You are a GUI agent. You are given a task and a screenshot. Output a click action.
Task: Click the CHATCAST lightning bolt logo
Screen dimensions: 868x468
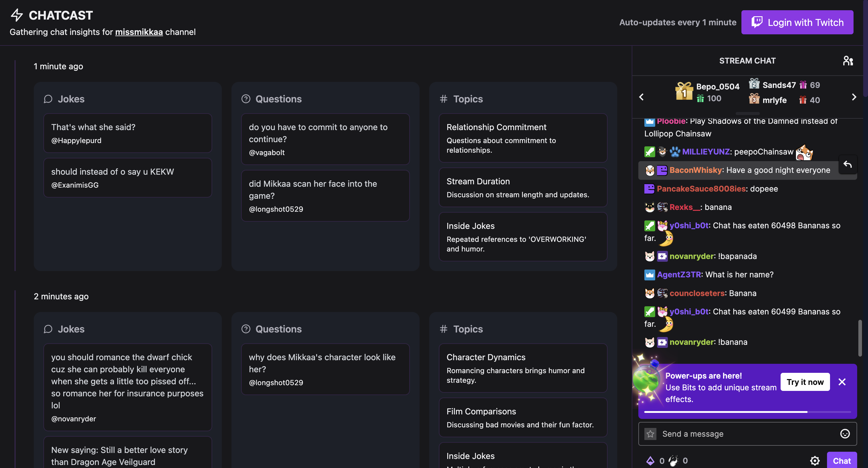(x=17, y=15)
